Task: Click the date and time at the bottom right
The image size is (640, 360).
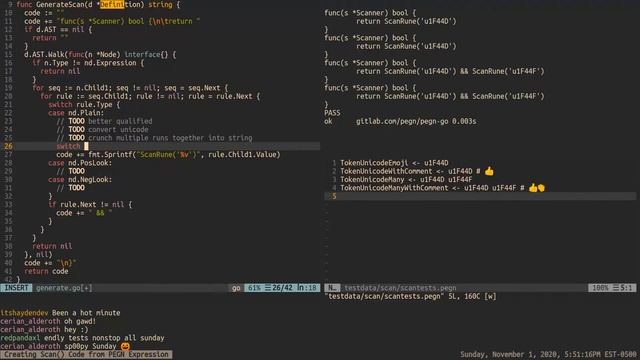Action: [x=548, y=354]
